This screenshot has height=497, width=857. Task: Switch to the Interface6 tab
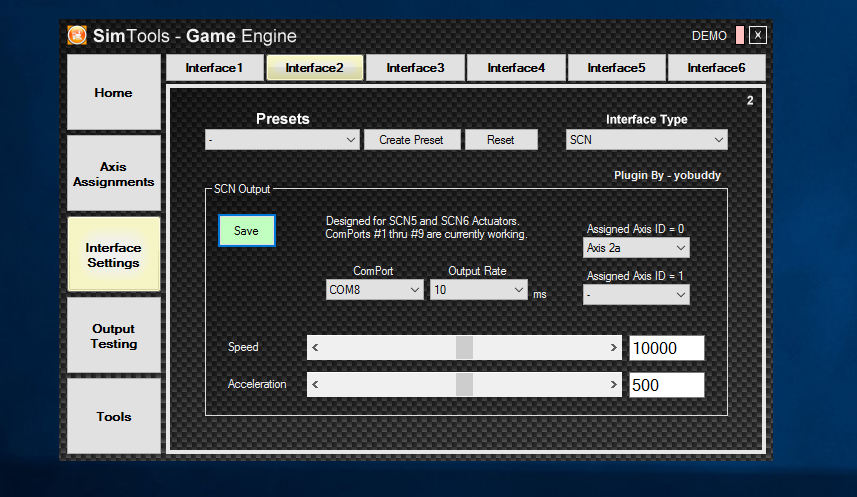point(717,68)
